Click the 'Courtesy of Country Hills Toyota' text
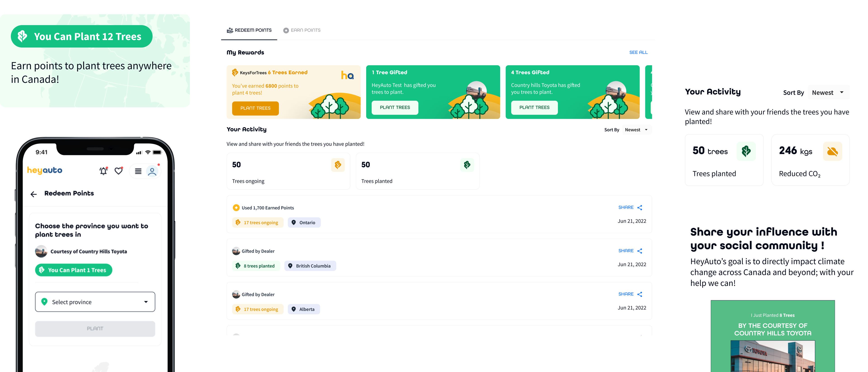The height and width of the screenshot is (372, 868). click(x=89, y=251)
